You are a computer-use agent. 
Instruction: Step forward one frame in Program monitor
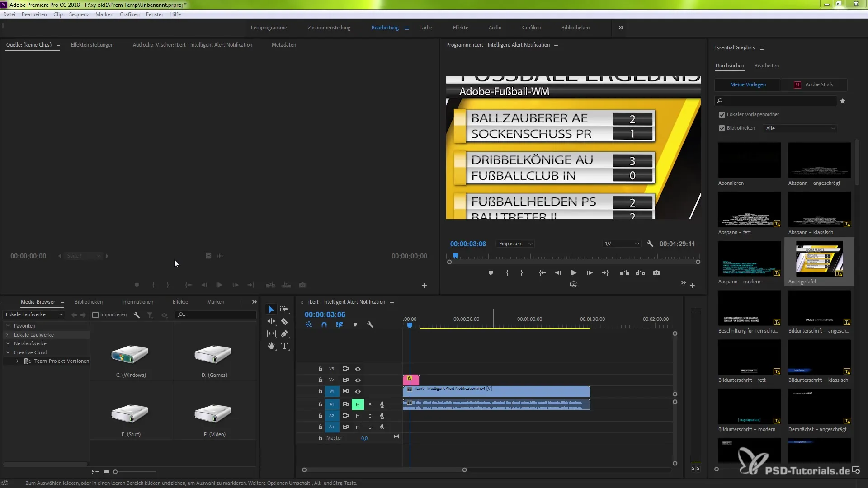590,273
